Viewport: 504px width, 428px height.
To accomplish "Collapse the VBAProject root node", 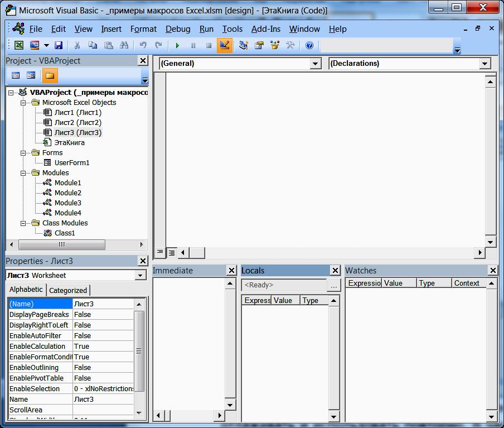I will click(11, 93).
